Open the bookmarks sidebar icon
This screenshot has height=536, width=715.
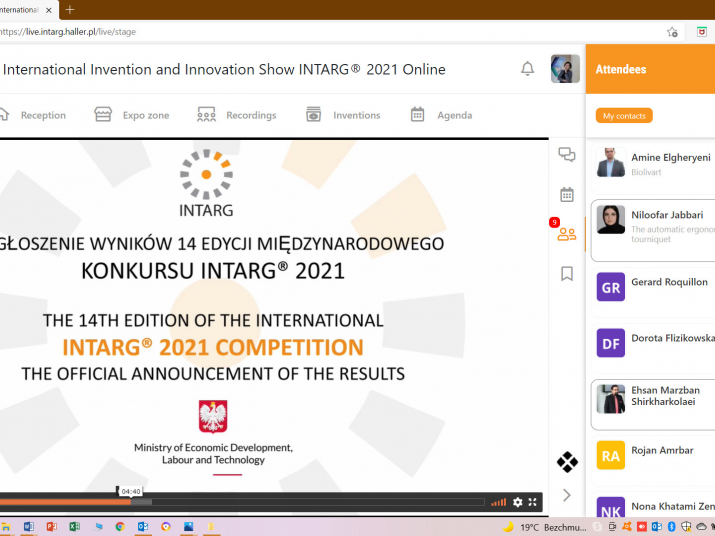567,273
